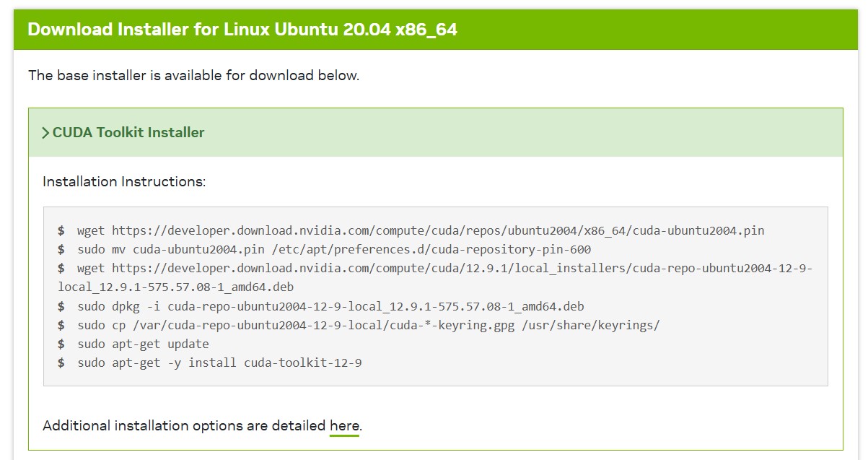The height and width of the screenshot is (460, 868).
Task: Collapse the CUDA Toolkit Installer section chevron
Action: 45,133
